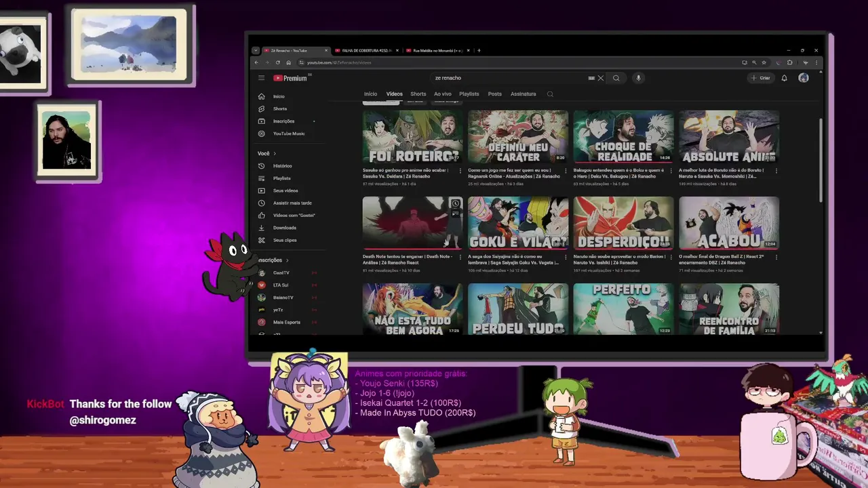Click the search magnifier button
Viewport: 868px width, 488px height.
tap(616, 78)
